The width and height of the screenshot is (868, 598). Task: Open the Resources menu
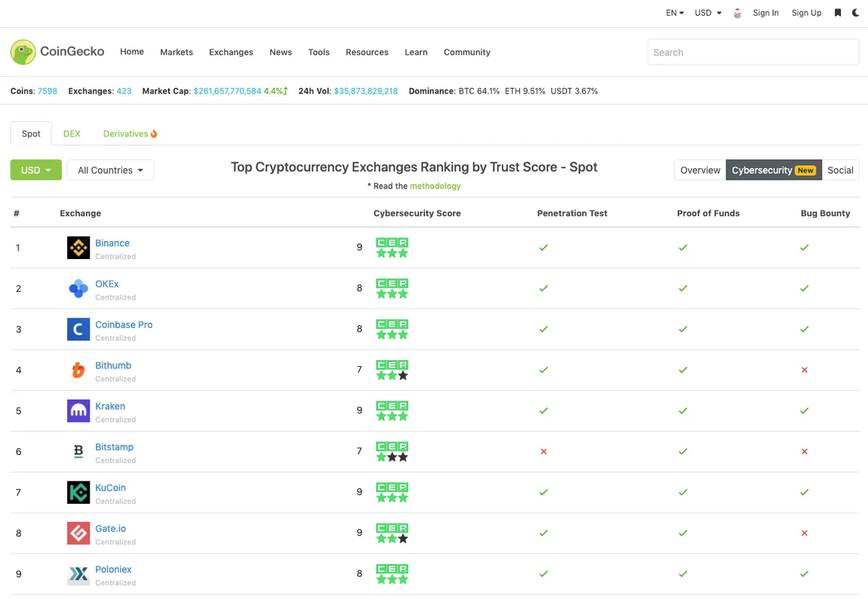click(367, 52)
